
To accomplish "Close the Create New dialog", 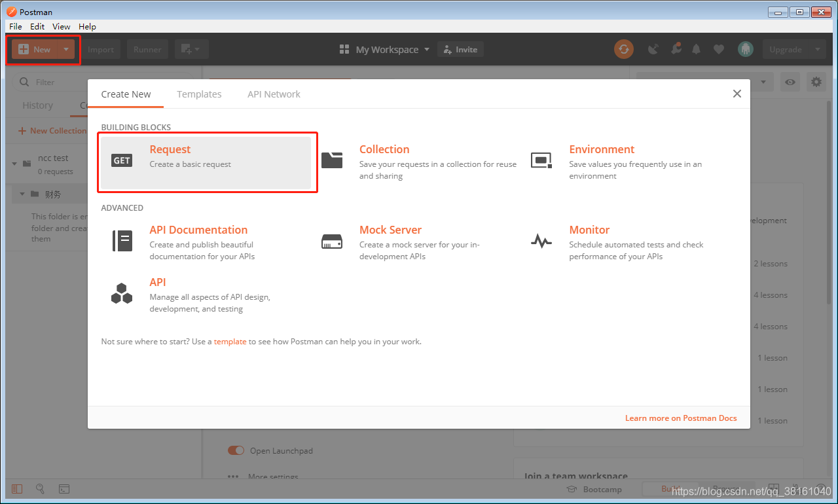I will [x=737, y=94].
